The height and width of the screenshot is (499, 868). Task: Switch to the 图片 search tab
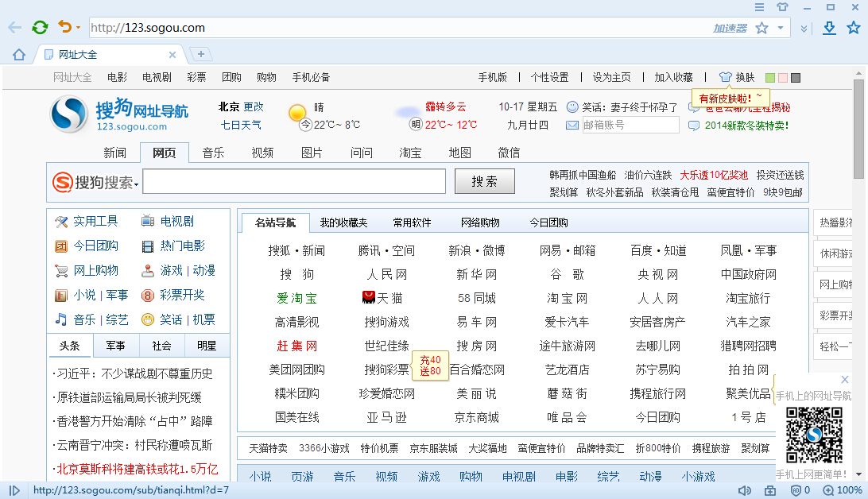312,153
